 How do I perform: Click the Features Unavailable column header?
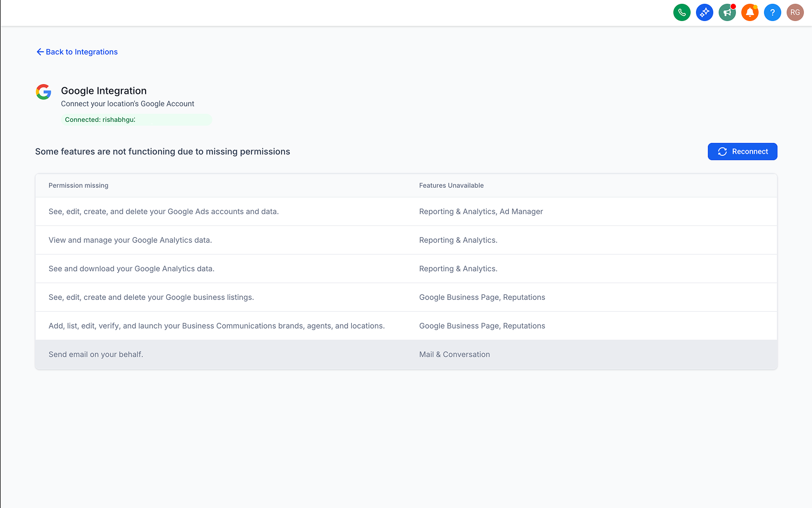[452, 185]
